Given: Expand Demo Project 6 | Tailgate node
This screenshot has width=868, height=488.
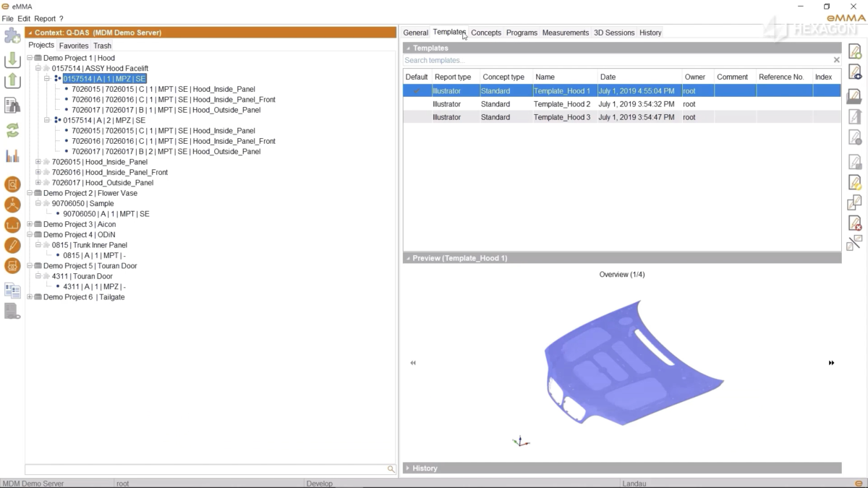Looking at the screenshot, I should pos(30,297).
